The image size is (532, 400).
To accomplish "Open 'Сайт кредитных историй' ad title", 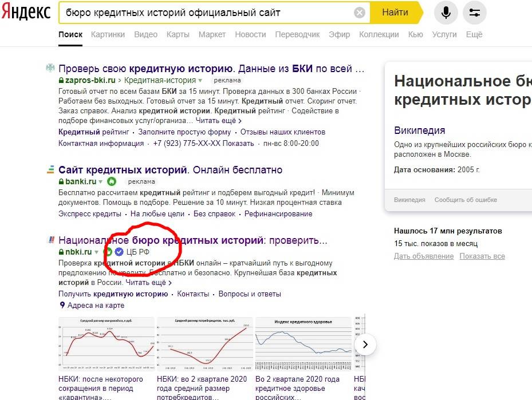I will pos(170,169).
